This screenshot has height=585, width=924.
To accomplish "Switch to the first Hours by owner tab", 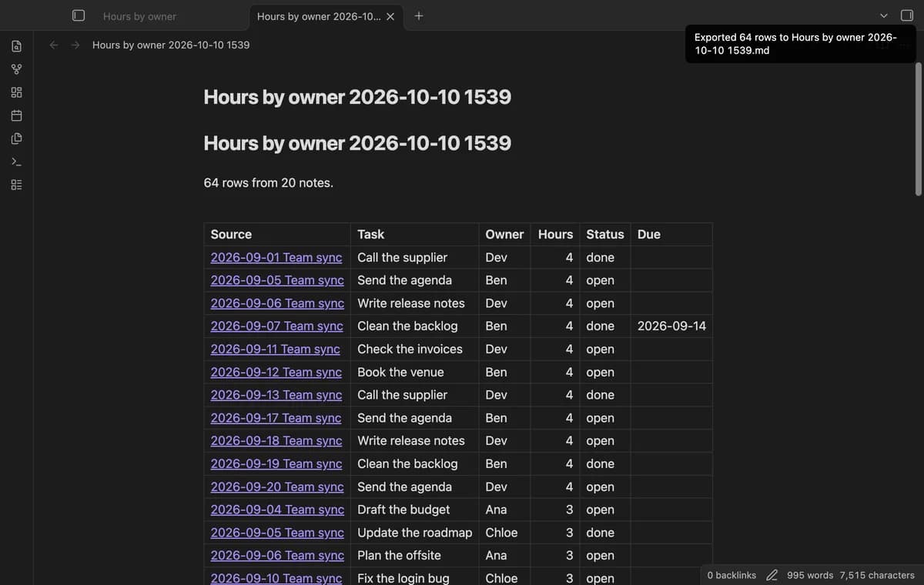I will tap(139, 16).
